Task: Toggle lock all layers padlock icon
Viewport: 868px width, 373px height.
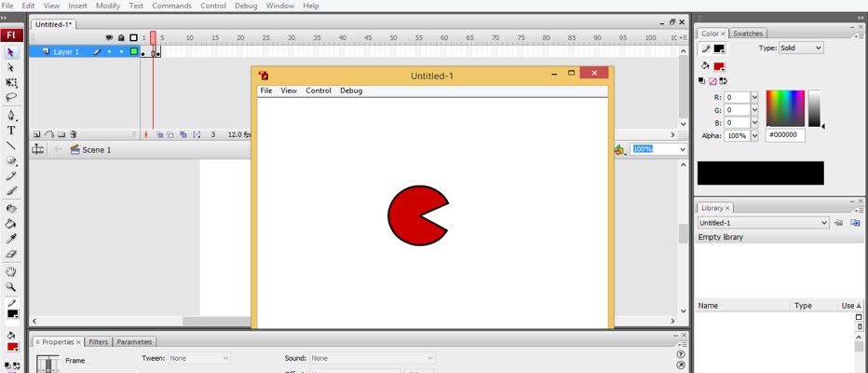Action: click(x=121, y=37)
